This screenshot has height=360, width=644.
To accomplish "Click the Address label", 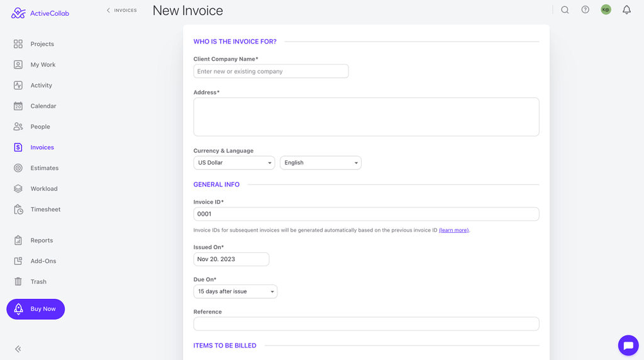I will [206, 93].
